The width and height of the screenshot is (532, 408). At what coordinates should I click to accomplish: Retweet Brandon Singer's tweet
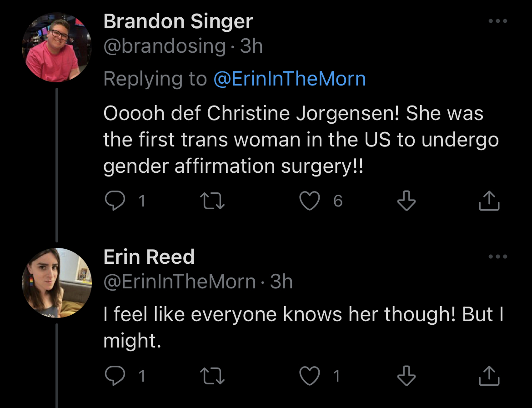click(x=212, y=201)
